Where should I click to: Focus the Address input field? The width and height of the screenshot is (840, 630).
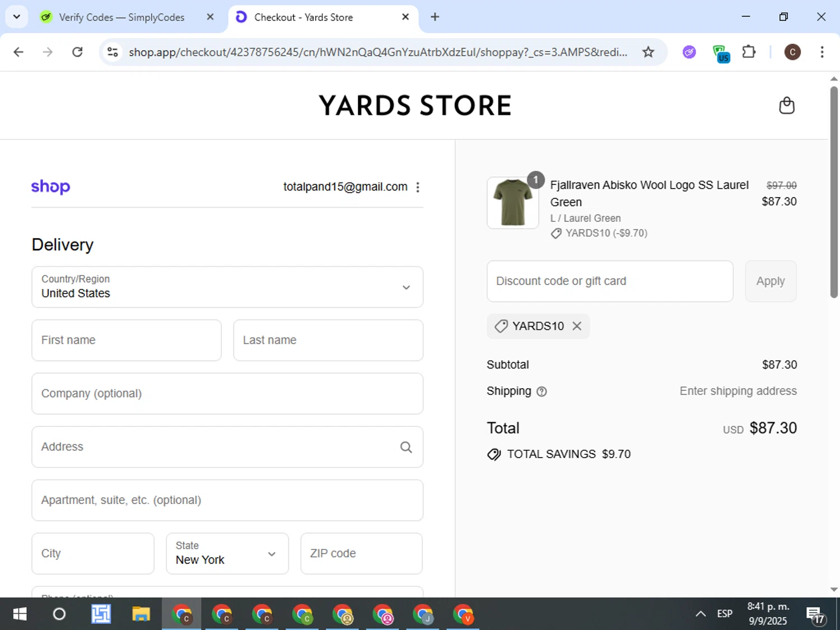click(227, 447)
